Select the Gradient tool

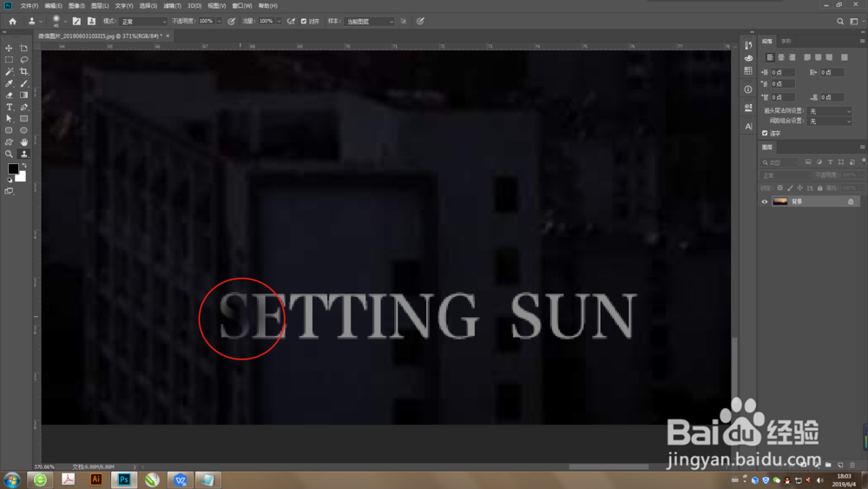point(23,96)
